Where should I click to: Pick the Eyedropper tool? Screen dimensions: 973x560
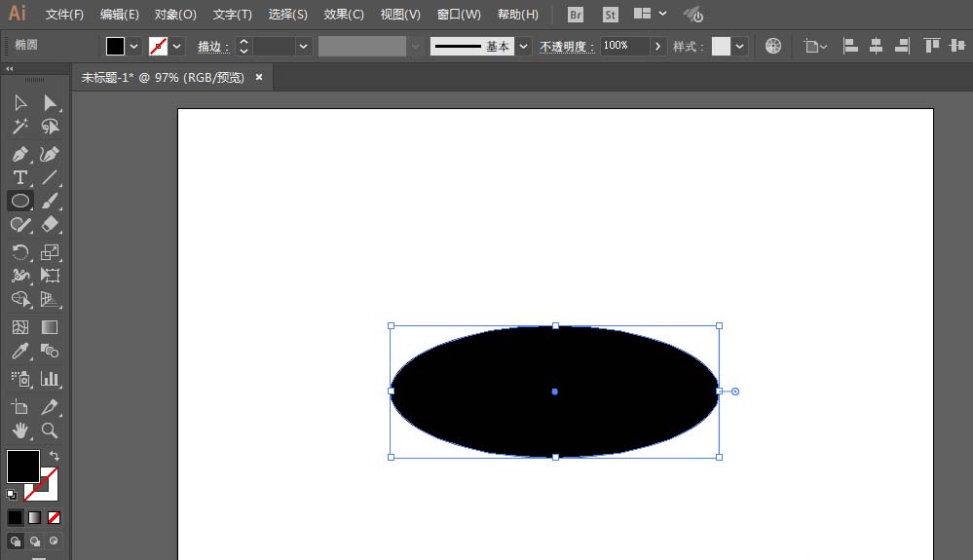point(19,351)
